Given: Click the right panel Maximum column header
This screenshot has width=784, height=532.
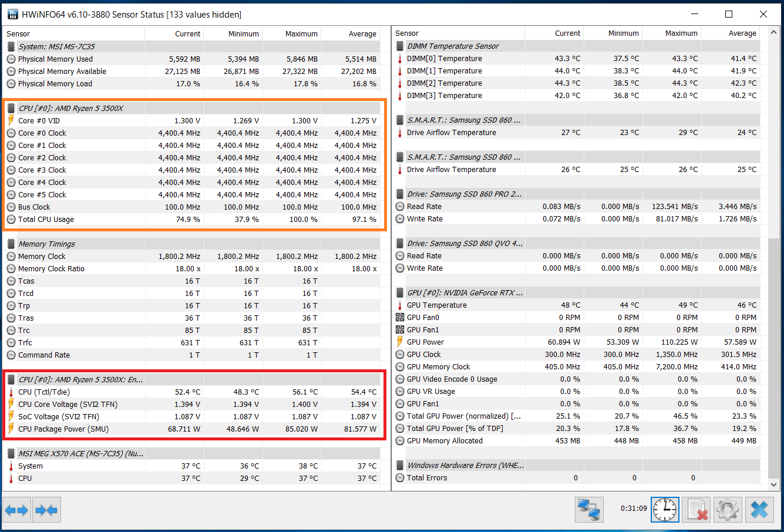Looking at the screenshot, I should tap(671, 33).
